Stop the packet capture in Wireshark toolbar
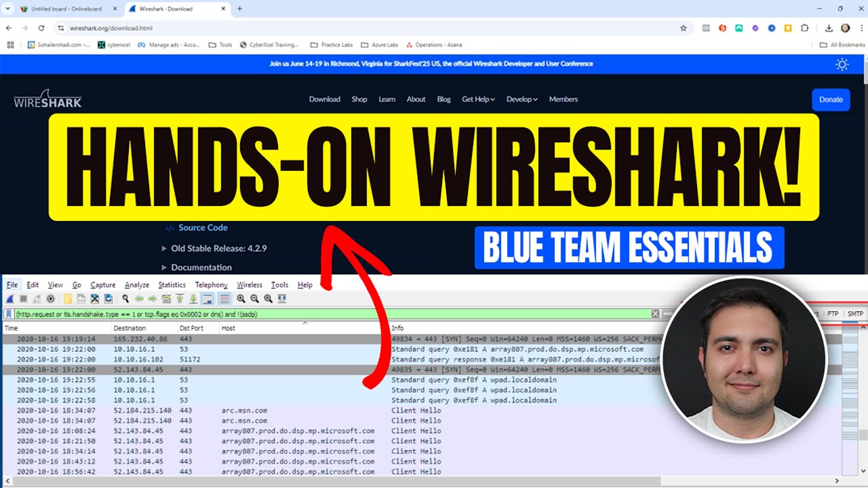The height and width of the screenshot is (488, 868). coord(24,299)
